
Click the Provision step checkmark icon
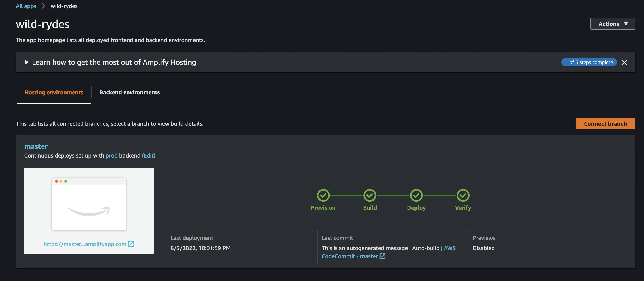[x=323, y=195]
